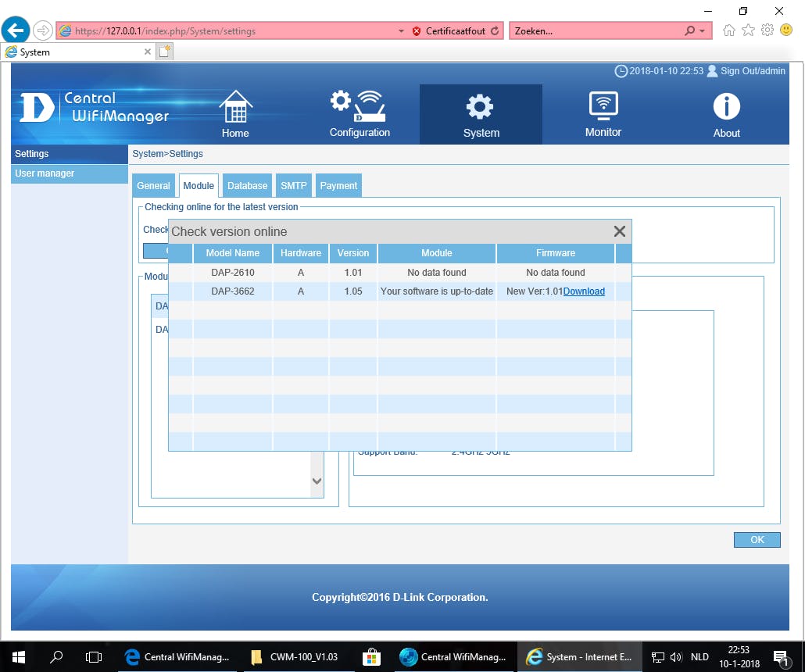Click the NLD language indicator in tray

(699, 656)
